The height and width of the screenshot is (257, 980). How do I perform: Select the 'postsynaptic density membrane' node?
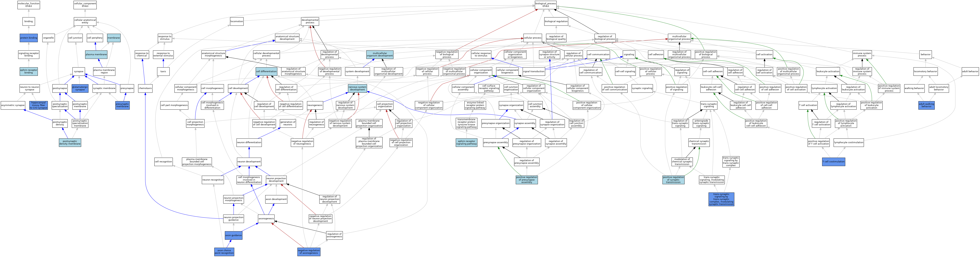coord(70,143)
